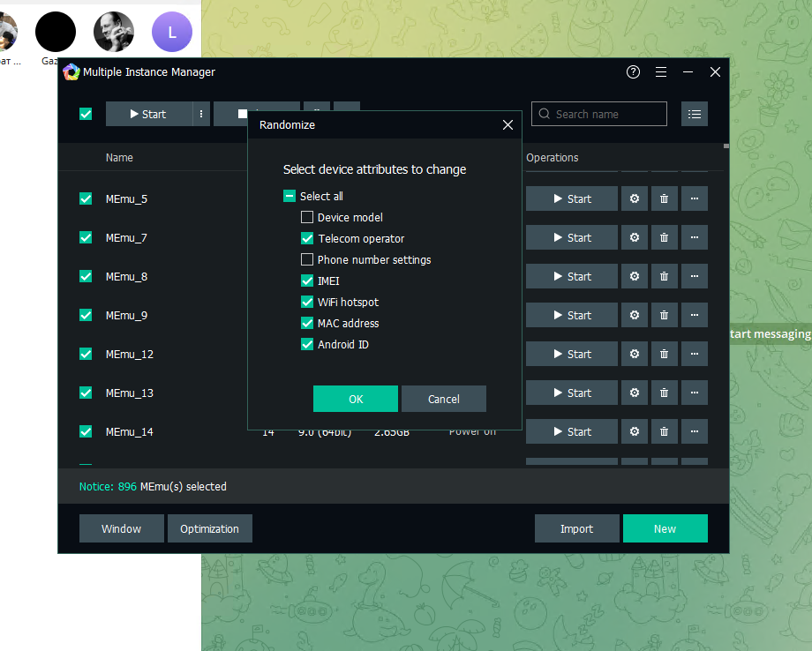
Task: Open settings gear for MEmu_5
Action: [635, 198]
